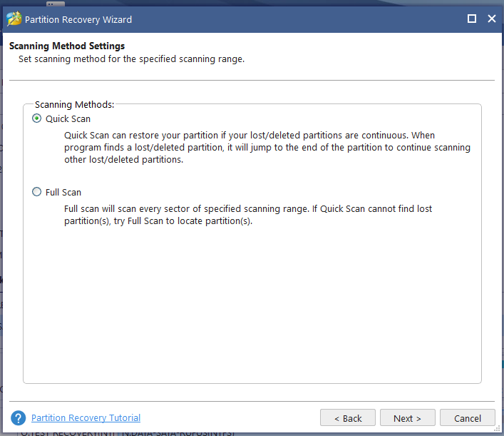Image resolution: width=504 pixels, height=436 pixels.
Task: Click the Partition Recovery Wizard title icon
Action: point(14,19)
